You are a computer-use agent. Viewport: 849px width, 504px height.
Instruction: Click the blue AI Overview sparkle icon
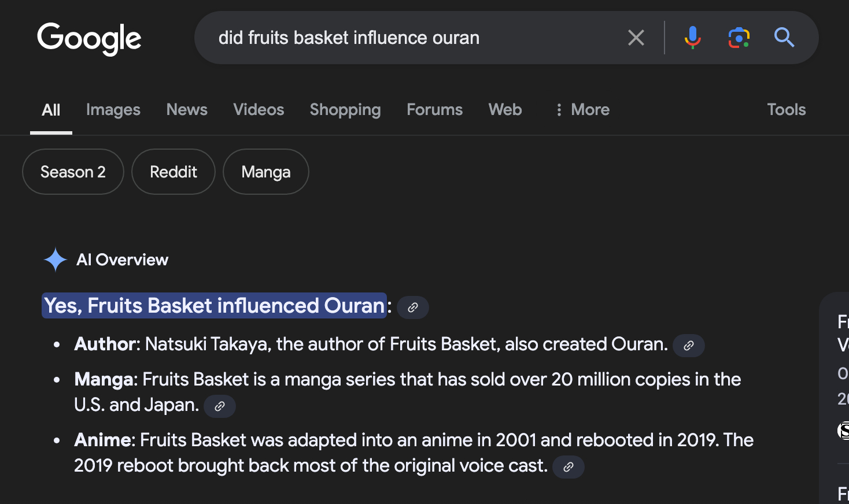(x=56, y=260)
